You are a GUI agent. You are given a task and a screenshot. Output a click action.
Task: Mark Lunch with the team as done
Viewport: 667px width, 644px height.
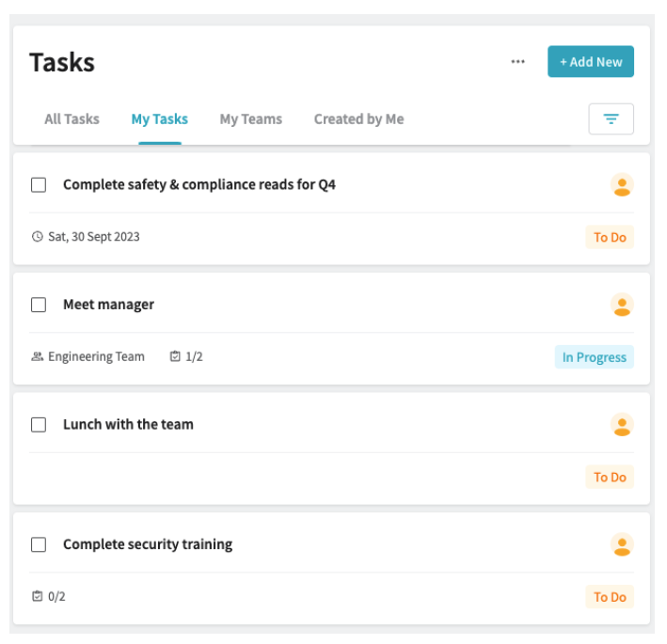[39, 425]
